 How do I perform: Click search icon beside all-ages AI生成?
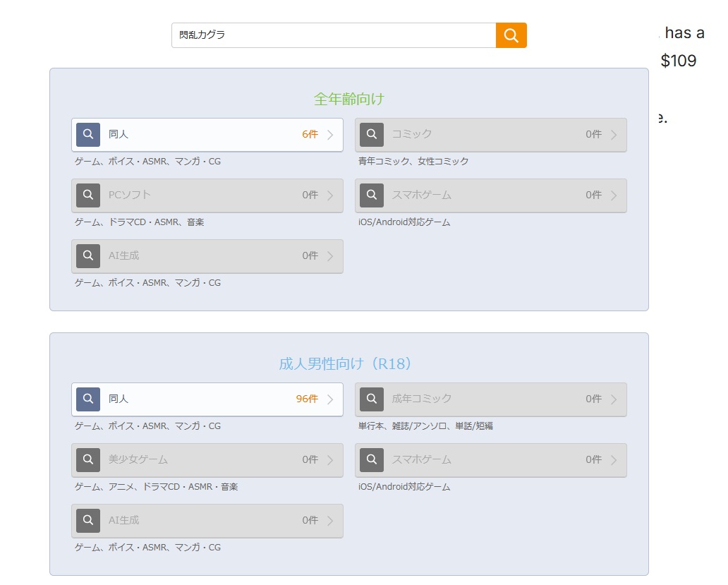point(88,256)
